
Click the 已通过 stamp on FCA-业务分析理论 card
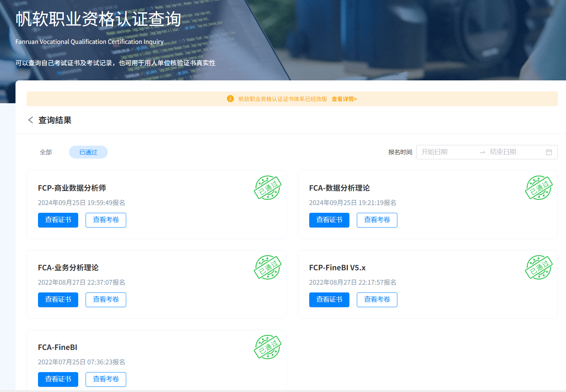pos(268,267)
